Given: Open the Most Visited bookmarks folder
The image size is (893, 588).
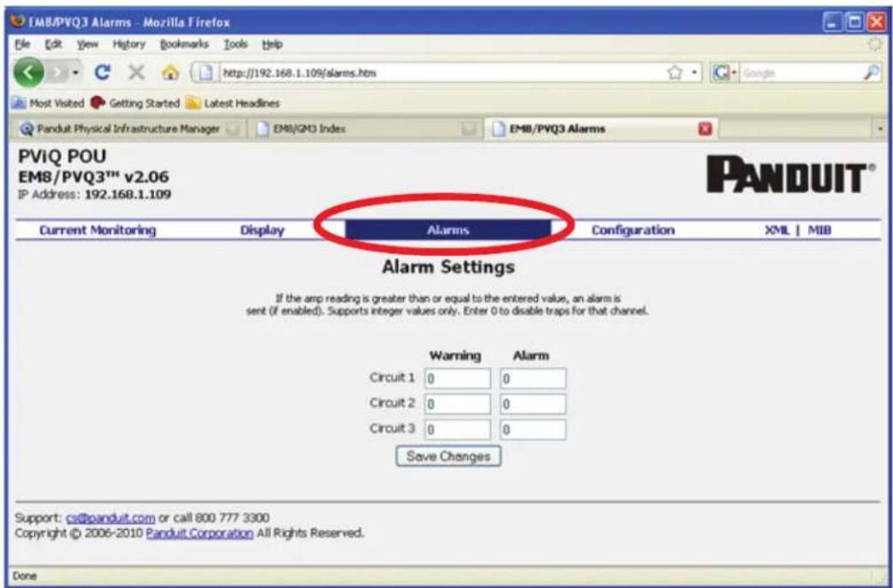Looking at the screenshot, I should tap(48, 103).
